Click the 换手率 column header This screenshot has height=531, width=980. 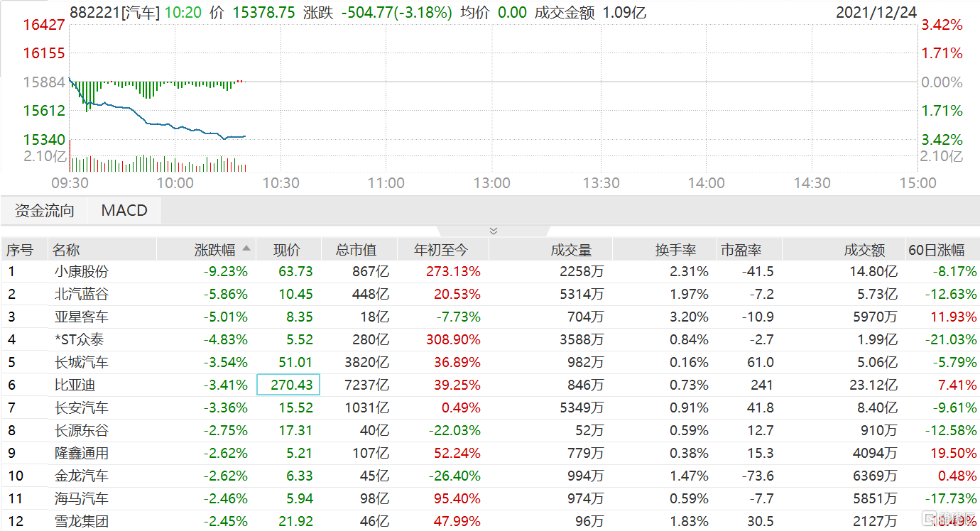(x=675, y=250)
